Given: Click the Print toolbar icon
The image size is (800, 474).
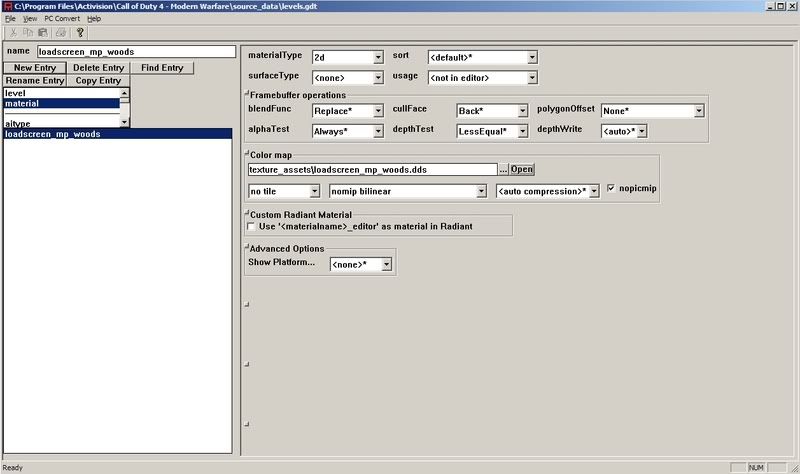Looking at the screenshot, I should pos(61,32).
